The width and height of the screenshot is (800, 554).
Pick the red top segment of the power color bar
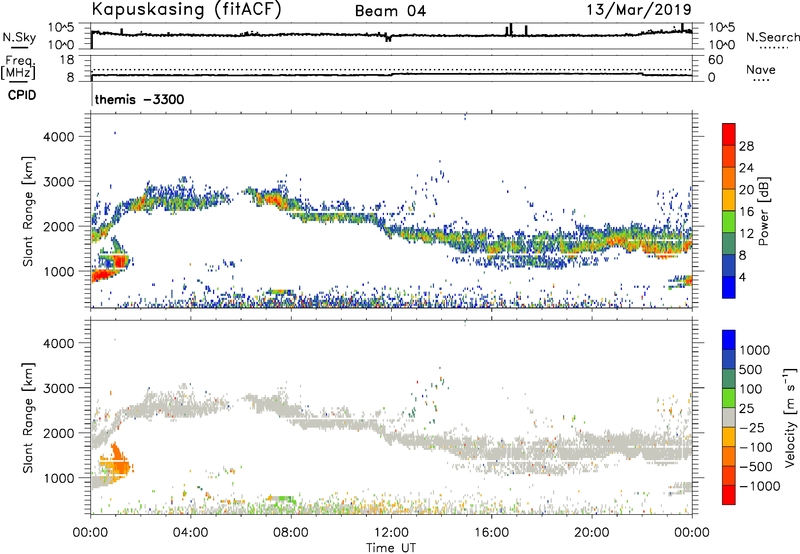tap(729, 134)
